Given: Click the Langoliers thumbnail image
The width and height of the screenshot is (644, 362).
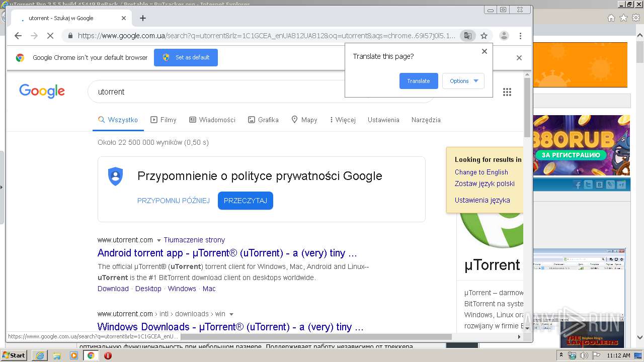Looking at the screenshot, I should coord(592,334).
